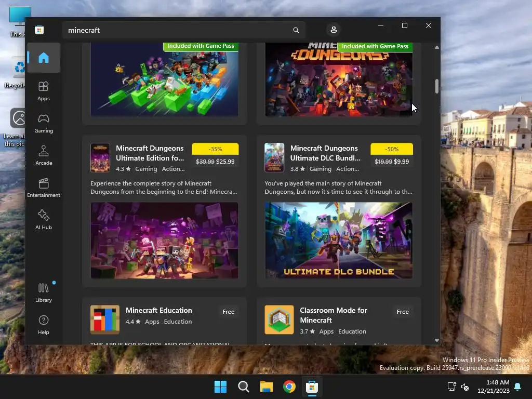Viewport: 532px width, 399px height.
Task: Open the Entertainment section
Action: pos(44,188)
